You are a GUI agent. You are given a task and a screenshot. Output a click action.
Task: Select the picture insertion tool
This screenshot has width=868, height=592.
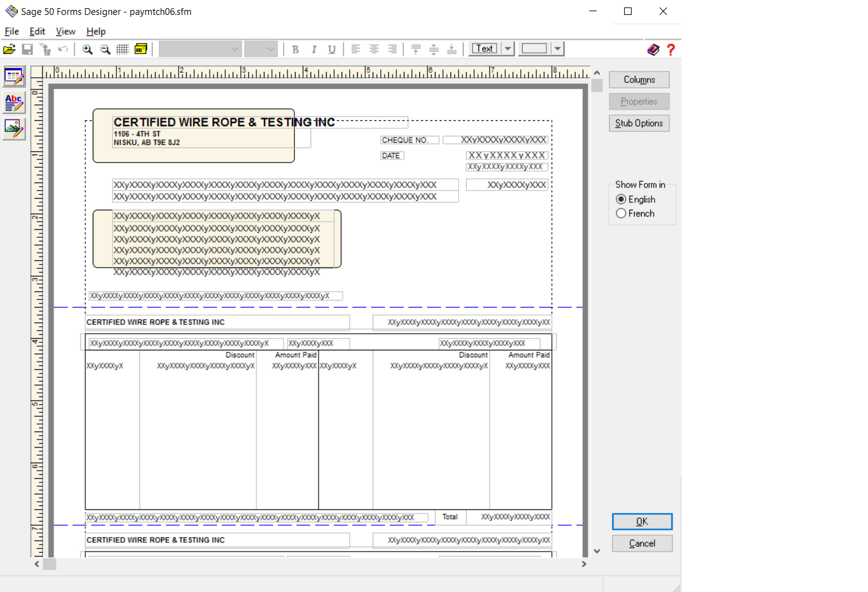point(14,129)
